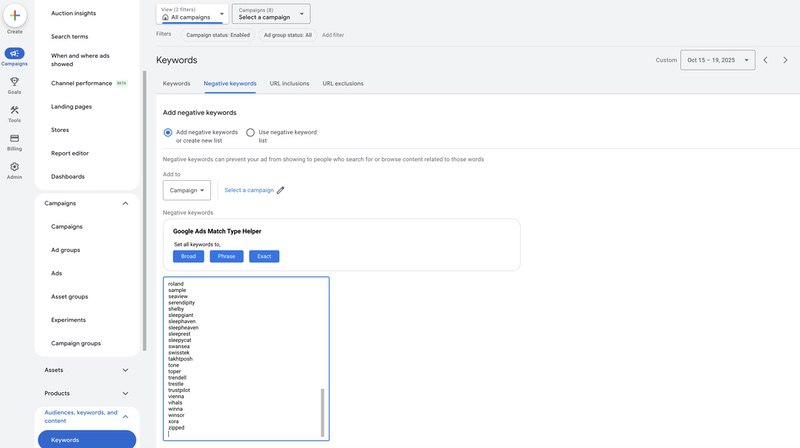The height and width of the screenshot is (448, 800).
Task: Open Report editor in sidebar
Action: (70, 153)
